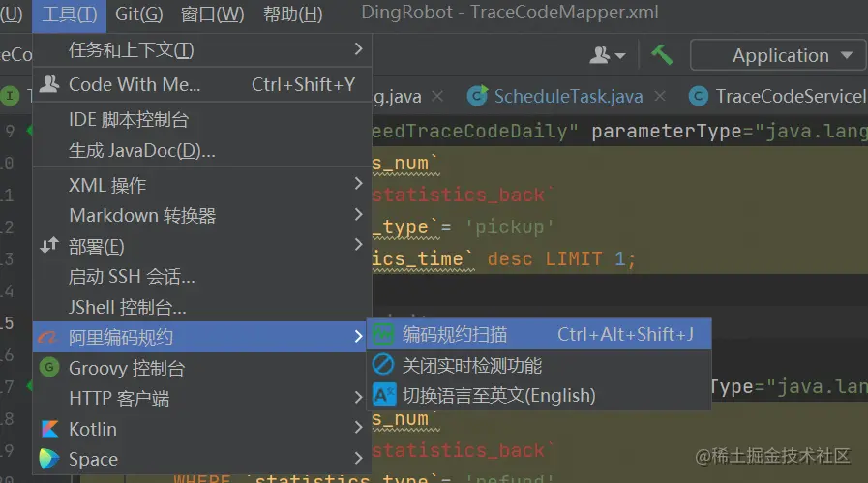868x483 pixels.
Task: Click the language switch translate icon
Action: click(x=383, y=394)
